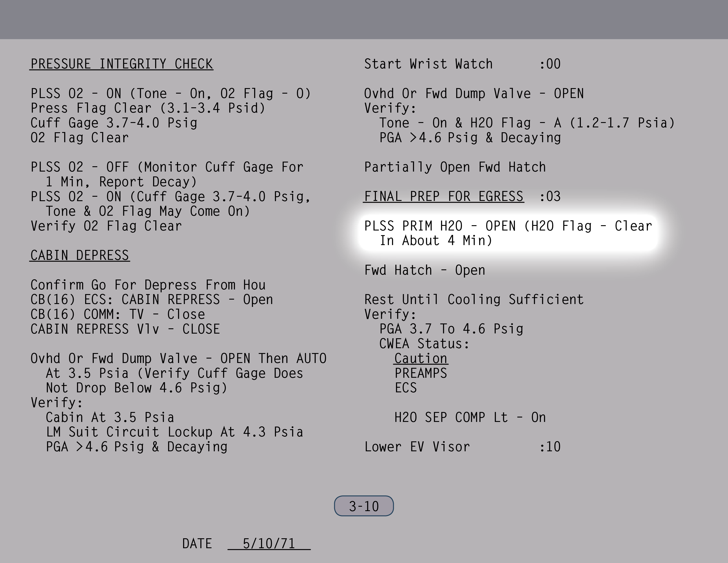Click the H2O SEP COMP Lt - On line
728x563 pixels.
tap(470, 418)
